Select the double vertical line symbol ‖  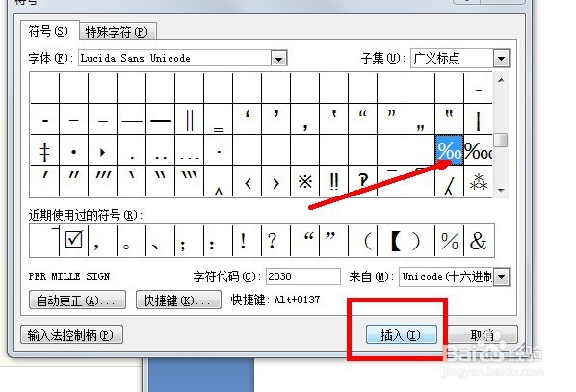pos(190,119)
